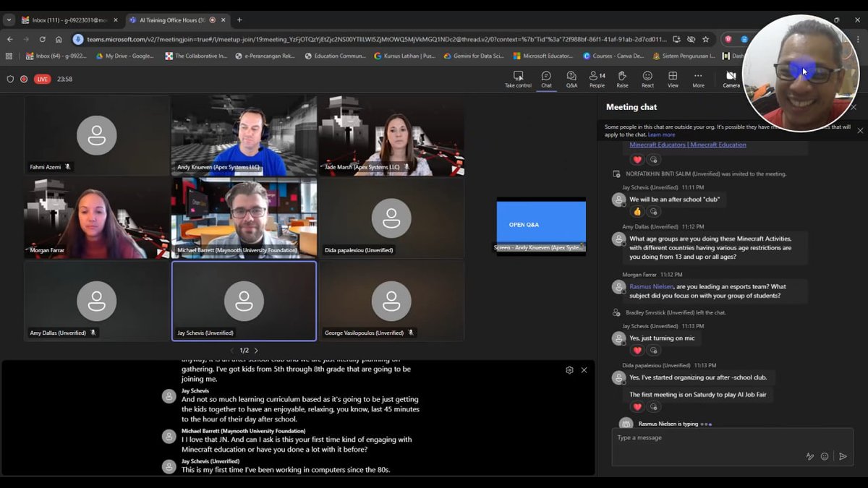Go to previous page of participant tiles

click(231, 351)
